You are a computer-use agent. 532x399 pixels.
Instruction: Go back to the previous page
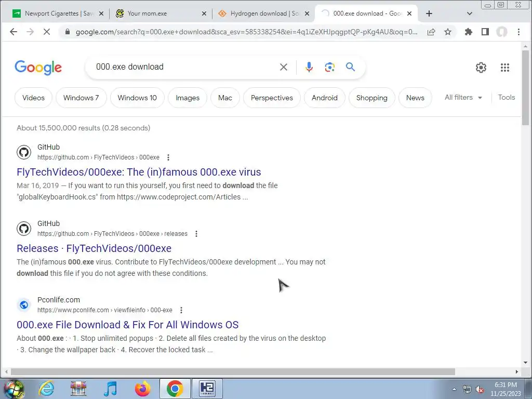coord(14,32)
